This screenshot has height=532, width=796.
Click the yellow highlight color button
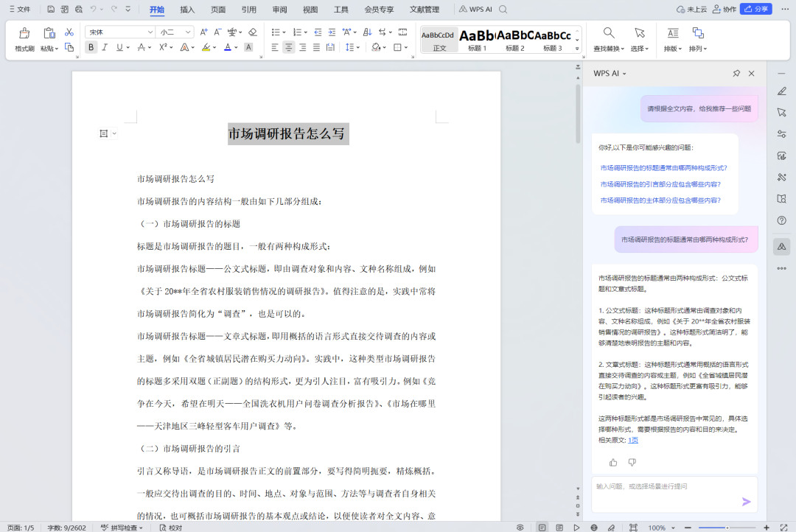(x=206, y=47)
